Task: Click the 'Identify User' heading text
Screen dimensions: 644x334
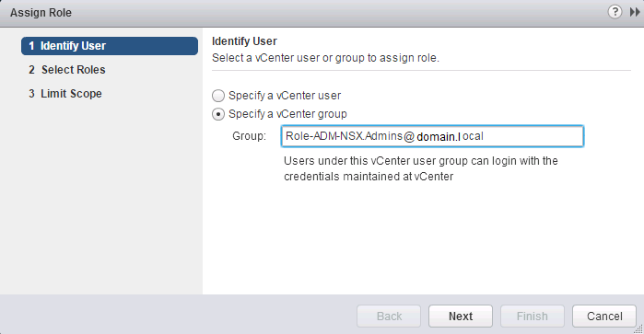Action: [244, 41]
